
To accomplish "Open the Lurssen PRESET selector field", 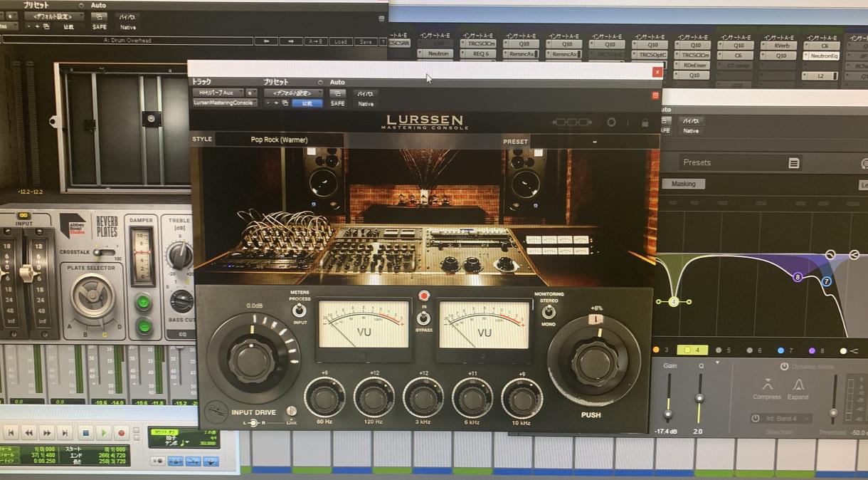I will pyautogui.click(x=594, y=142).
